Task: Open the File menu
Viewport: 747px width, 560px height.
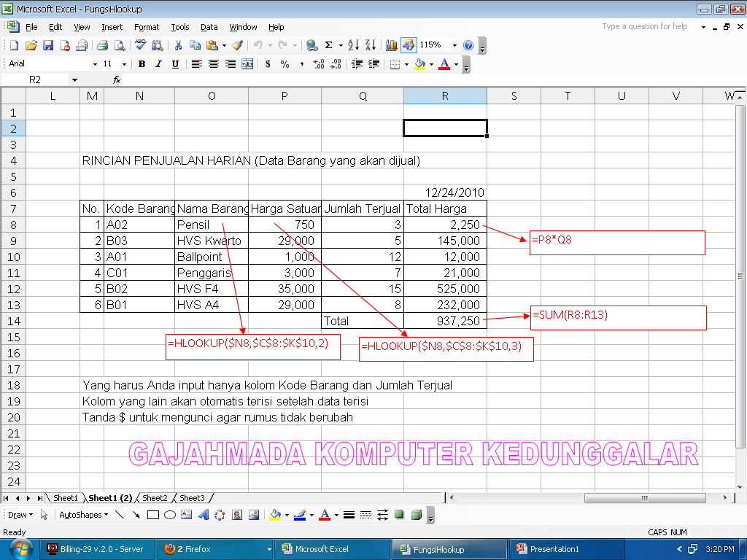Action: coord(31,27)
